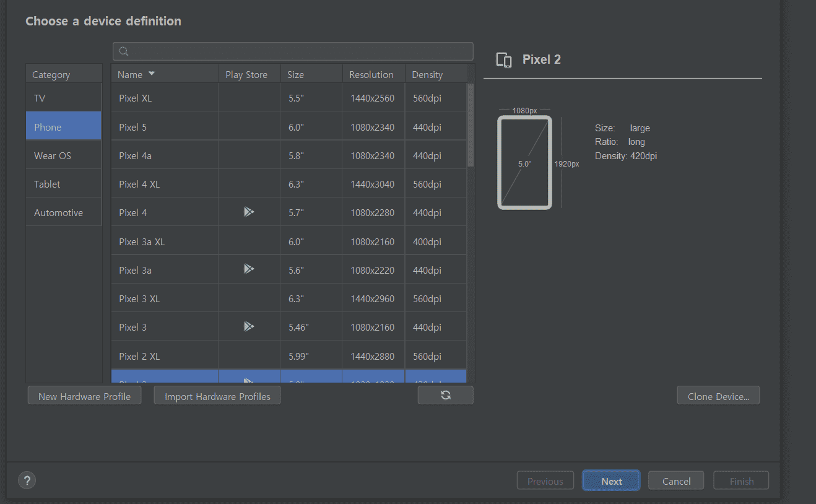Image resolution: width=816 pixels, height=504 pixels.
Task: Click Cancel to close the dialog
Action: click(676, 481)
